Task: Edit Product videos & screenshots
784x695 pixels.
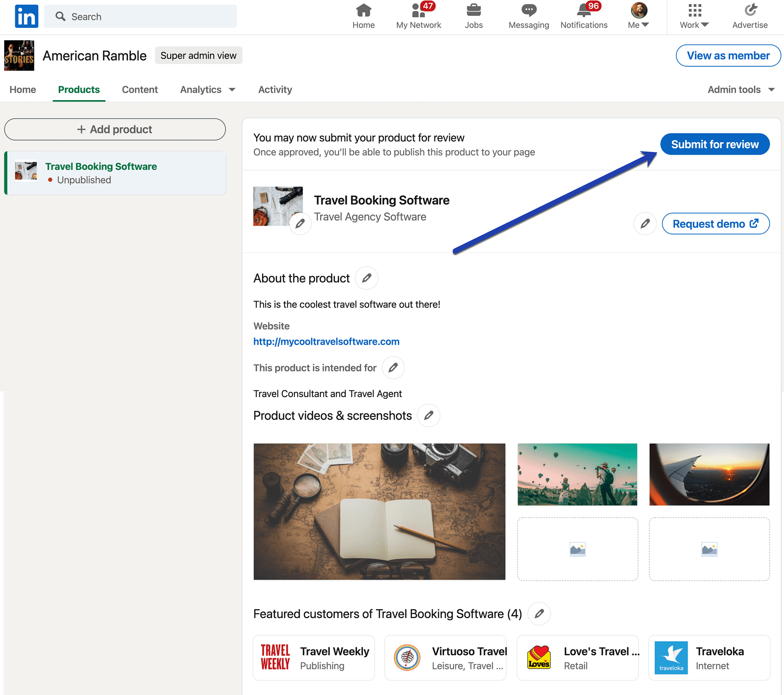Action: point(428,415)
